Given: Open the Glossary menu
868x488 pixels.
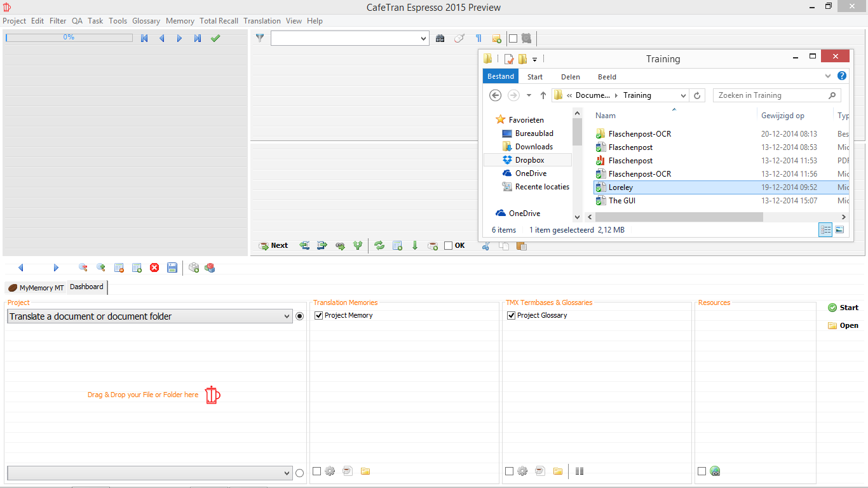Looking at the screenshot, I should click(146, 21).
